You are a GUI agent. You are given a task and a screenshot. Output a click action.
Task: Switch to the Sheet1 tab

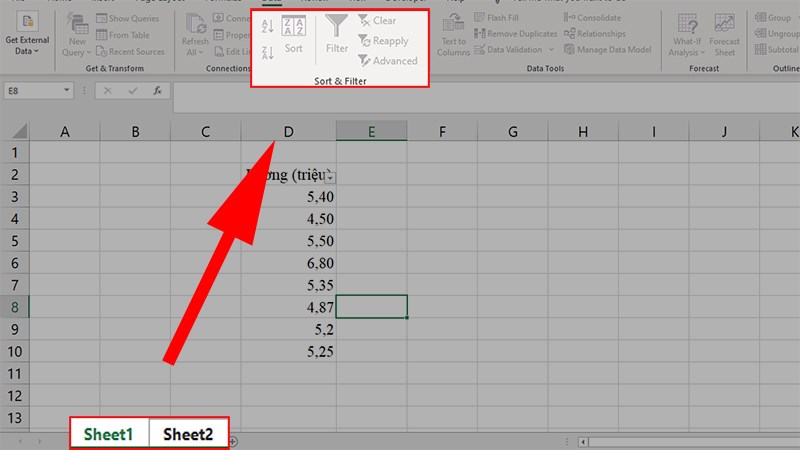(x=109, y=434)
